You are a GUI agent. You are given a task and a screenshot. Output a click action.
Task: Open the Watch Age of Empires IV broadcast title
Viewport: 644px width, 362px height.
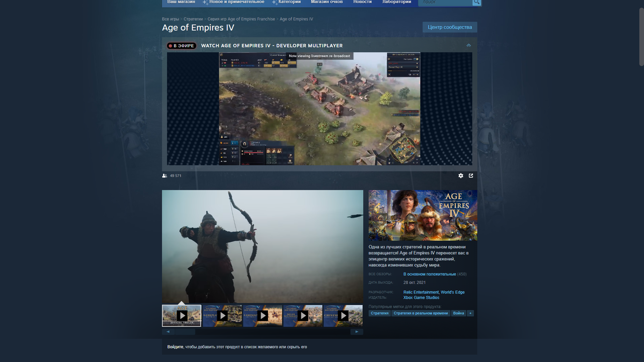(272, 46)
